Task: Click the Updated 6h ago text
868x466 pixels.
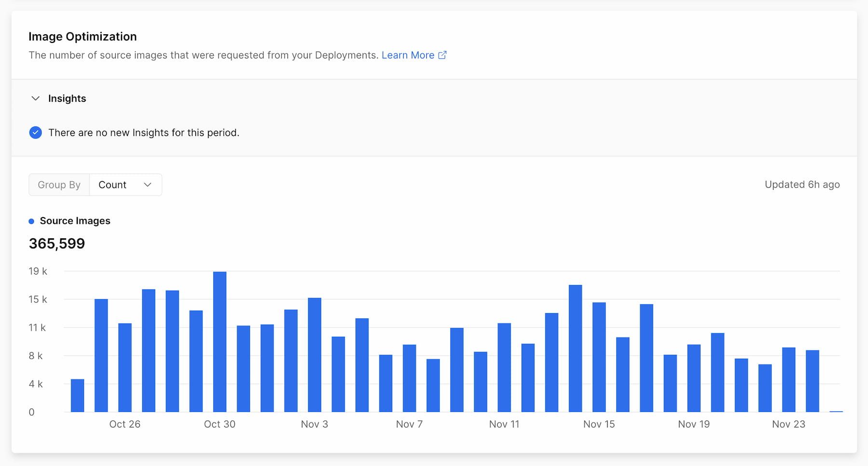Action: click(x=802, y=185)
